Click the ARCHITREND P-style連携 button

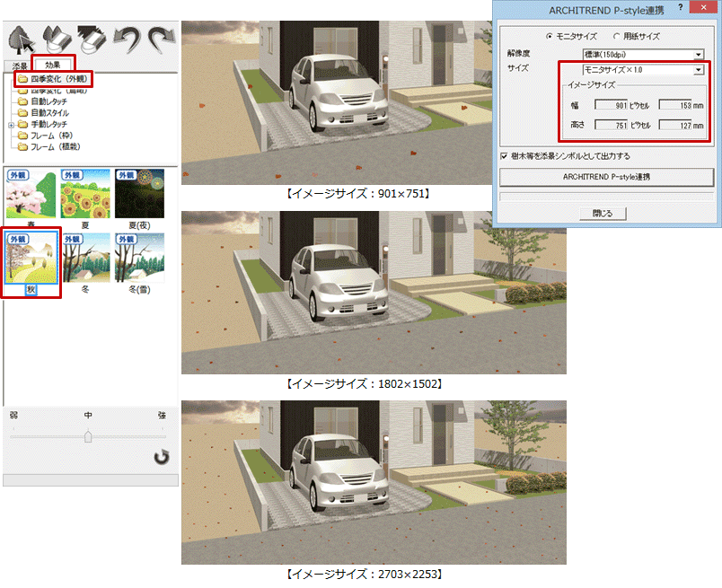[606, 177]
